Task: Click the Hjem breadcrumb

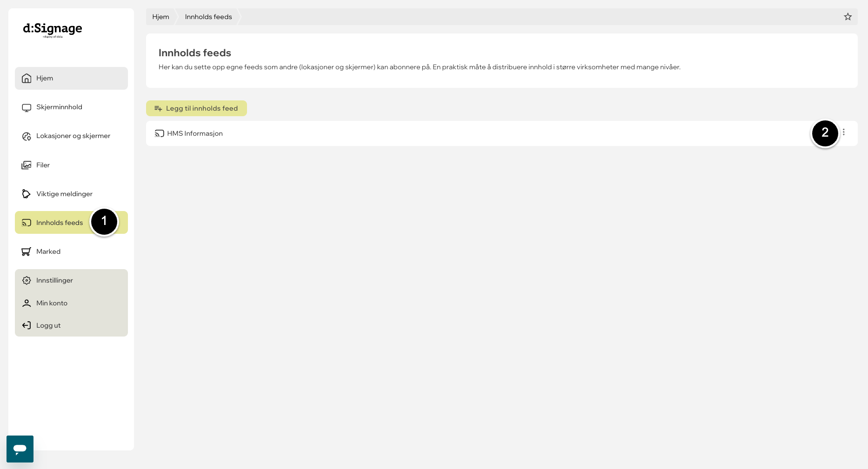Action: pyautogui.click(x=160, y=17)
